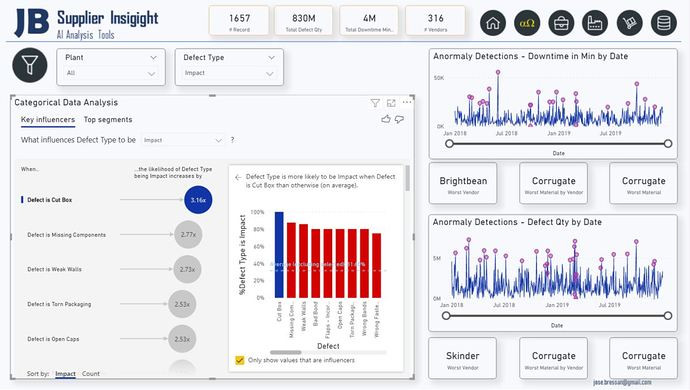Click the left handle of Downtime date slider
The height and width of the screenshot is (390, 690).
449,143
